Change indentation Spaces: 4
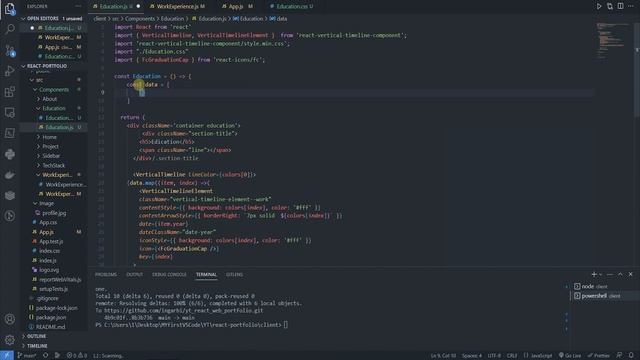640x360 pixels. (472, 356)
